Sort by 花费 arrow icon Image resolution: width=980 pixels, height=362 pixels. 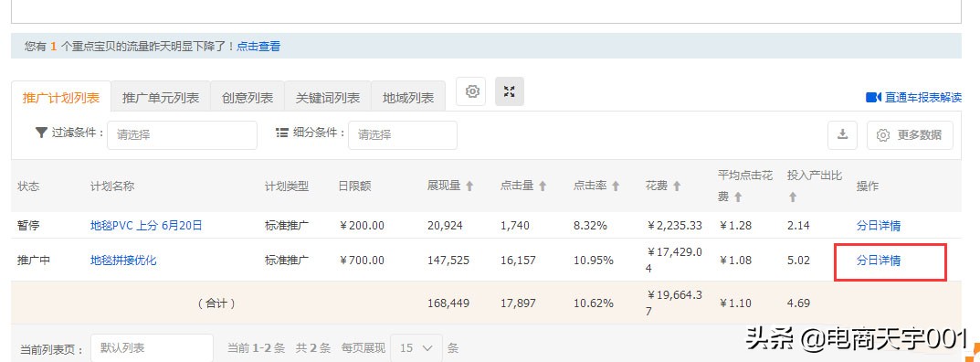[677, 186]
